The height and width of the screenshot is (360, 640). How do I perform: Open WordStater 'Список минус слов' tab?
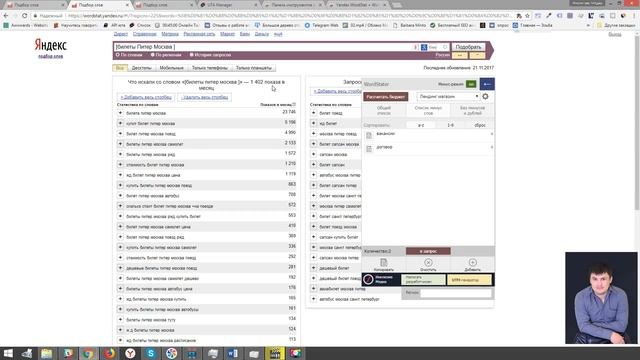pos(428,110)
